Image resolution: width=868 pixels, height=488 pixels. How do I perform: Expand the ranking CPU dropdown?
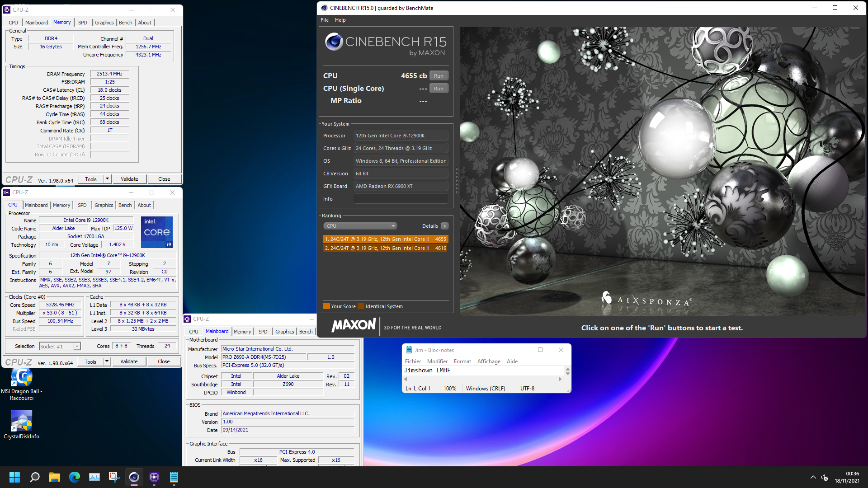tap(360, 226)
